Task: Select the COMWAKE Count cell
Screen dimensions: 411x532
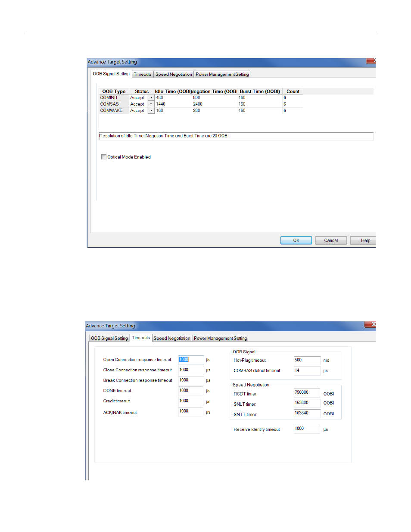Action: coord(293,111)
